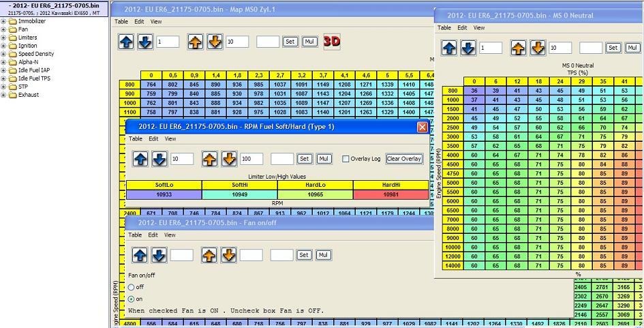Click the red 3D view icon
This screenshot has width=644, height=328.
[332, 41]
